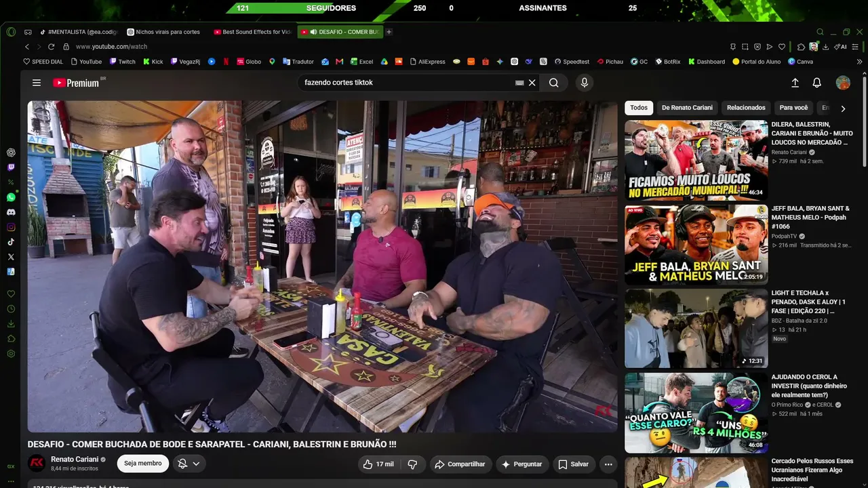Screen dimensions: 868x488
Task: Open browser downloads in toolbar
Action: [825, 47]
